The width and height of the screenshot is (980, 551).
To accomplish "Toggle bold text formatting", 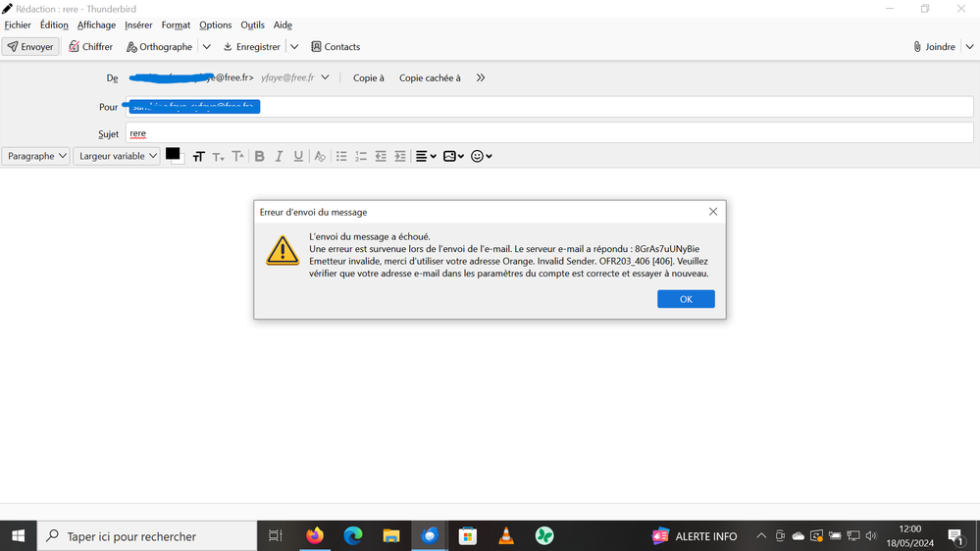I will tap(259, 156).
